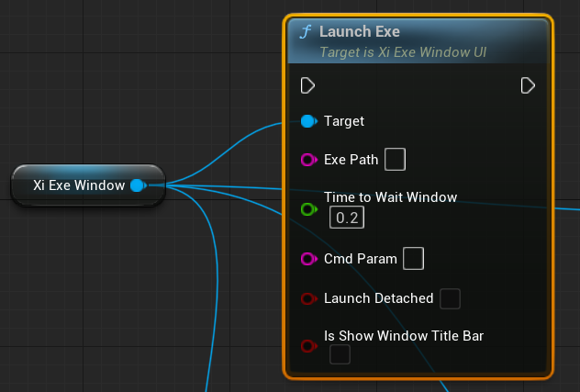Screen dimensions: 580x392
Task: Click the Cmd Param text field
Action: (x=414, y=258)
